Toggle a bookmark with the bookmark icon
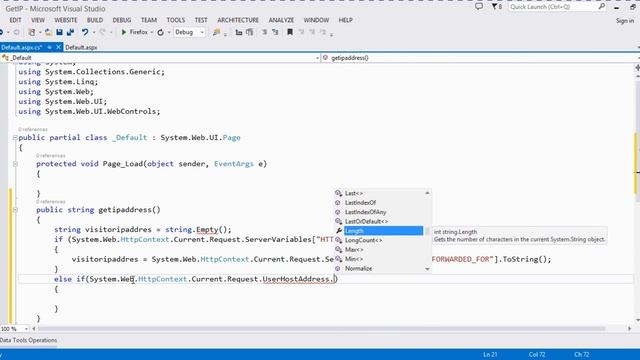This screenshot has height=360, width=640. coord(290,32)
